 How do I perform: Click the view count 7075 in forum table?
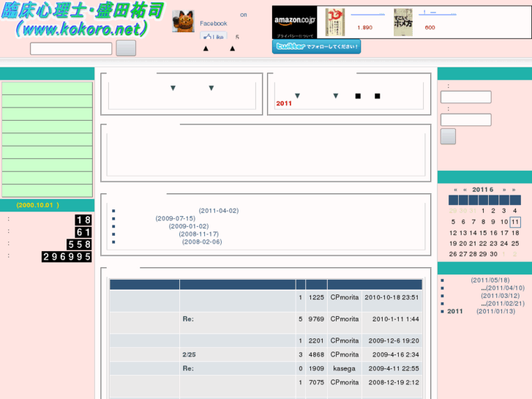pyautogui.click(x=316, y=382)
